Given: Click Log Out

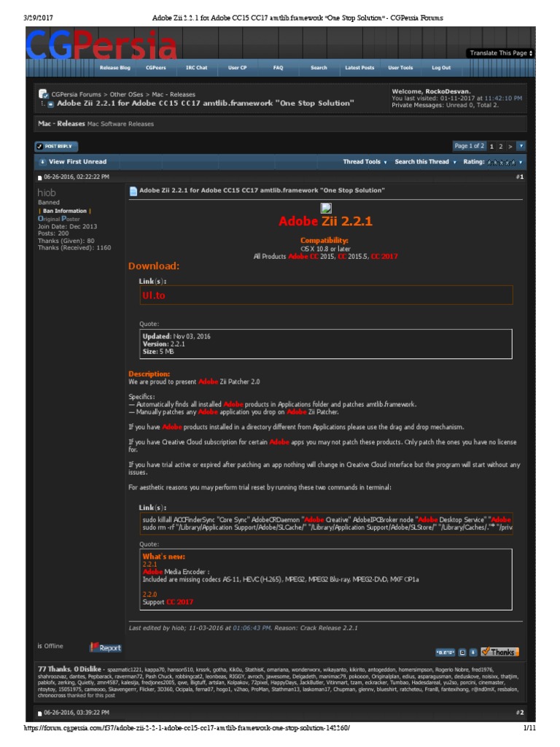Looking at the screenshot, I should pos(441,68).
